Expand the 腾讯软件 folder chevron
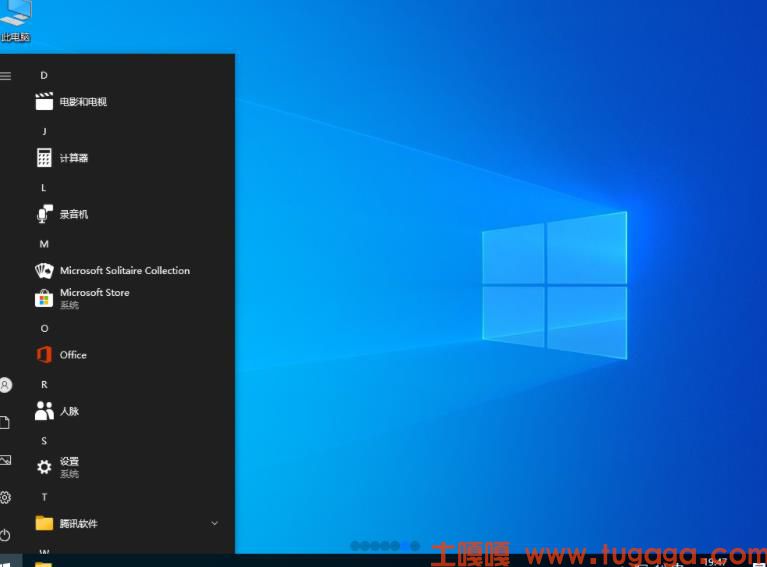Image resolution: width=767 pixels, height=567 pixels. 214,523
